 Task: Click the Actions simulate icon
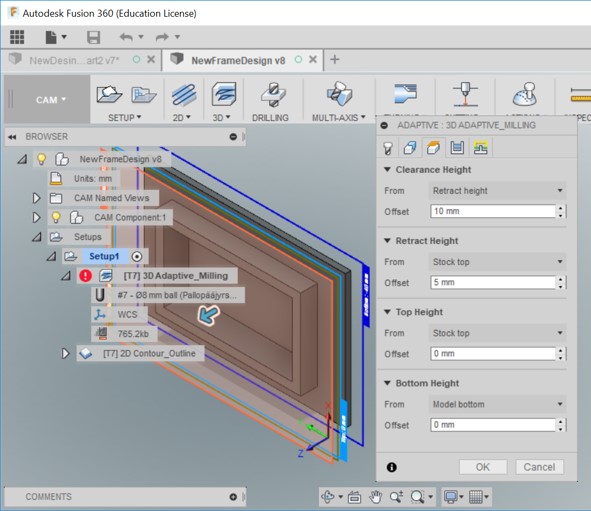point(525,94)
